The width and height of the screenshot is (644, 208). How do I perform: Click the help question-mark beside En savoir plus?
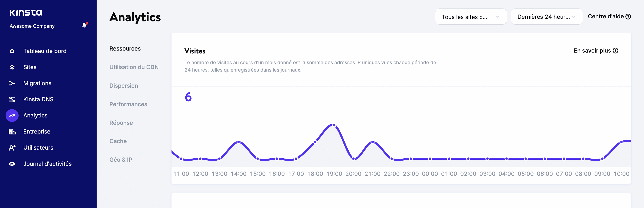(616, 51)
